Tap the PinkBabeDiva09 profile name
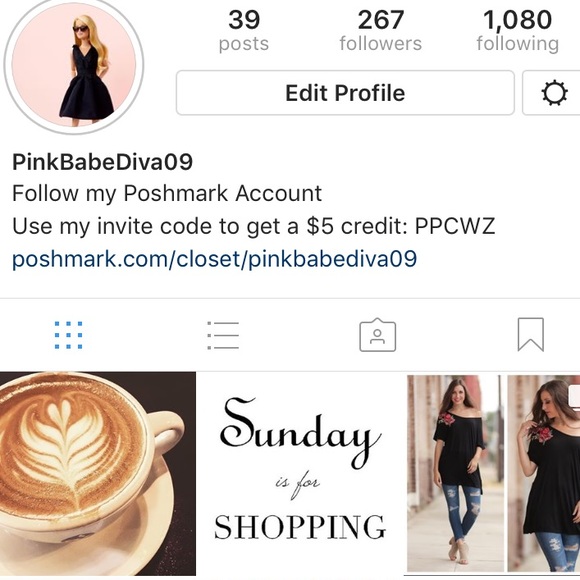The image size is (580, 580). click(102, 162)
